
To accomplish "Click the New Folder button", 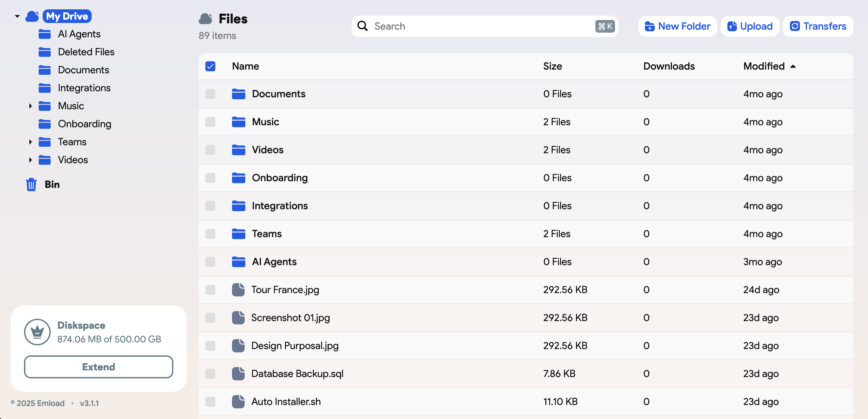I will coord(677,26).
